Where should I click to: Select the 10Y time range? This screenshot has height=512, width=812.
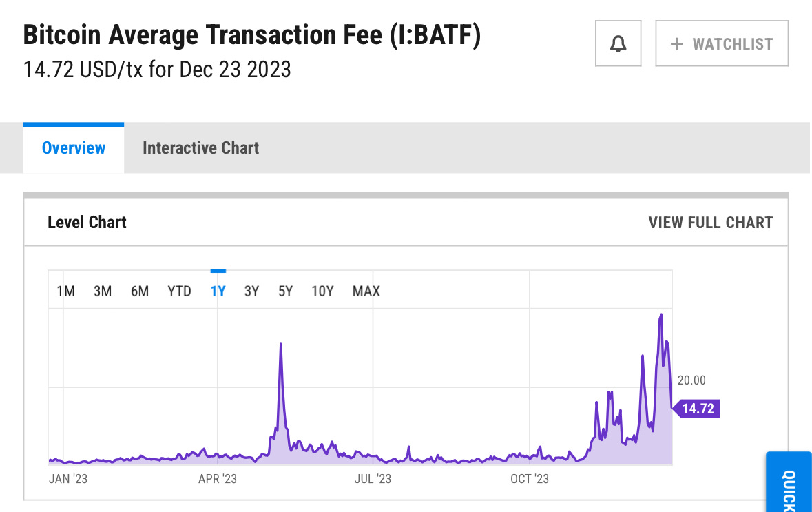coord(322,291)
